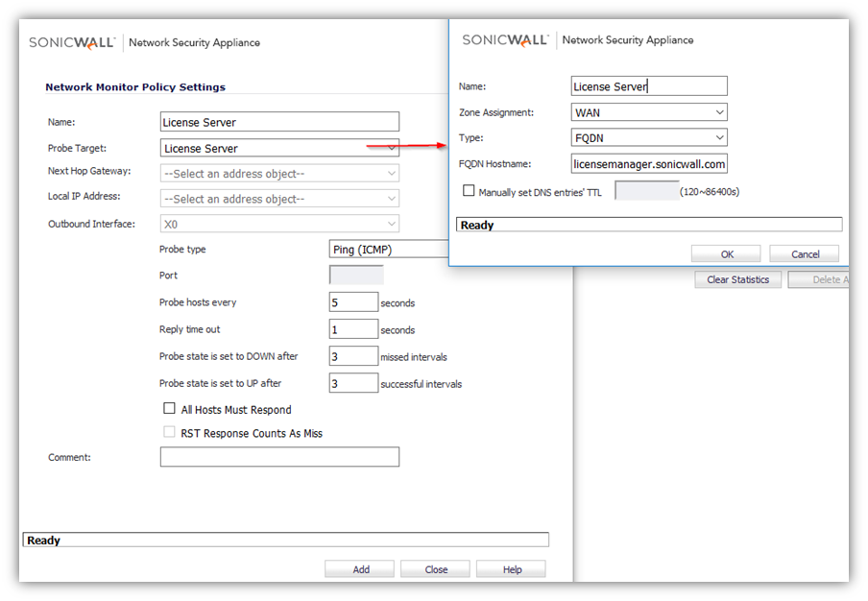
Task: Click the Probe hosts every label
Action: [x=198, y=302]
